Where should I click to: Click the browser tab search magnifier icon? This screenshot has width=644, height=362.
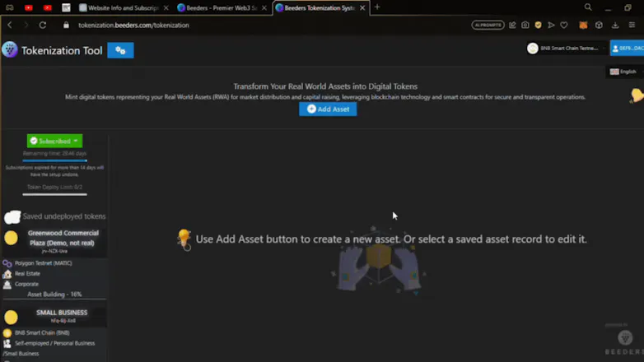(588, 7)
